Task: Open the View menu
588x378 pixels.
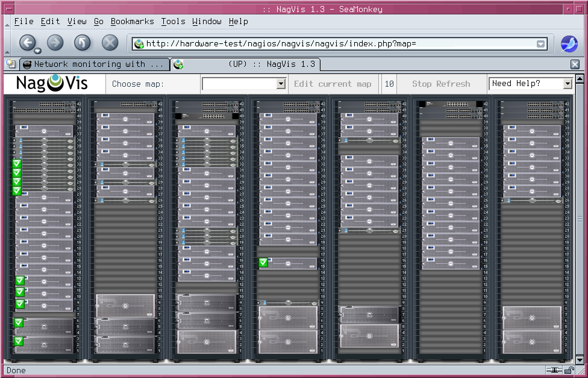Action: [x=77, y=21]
